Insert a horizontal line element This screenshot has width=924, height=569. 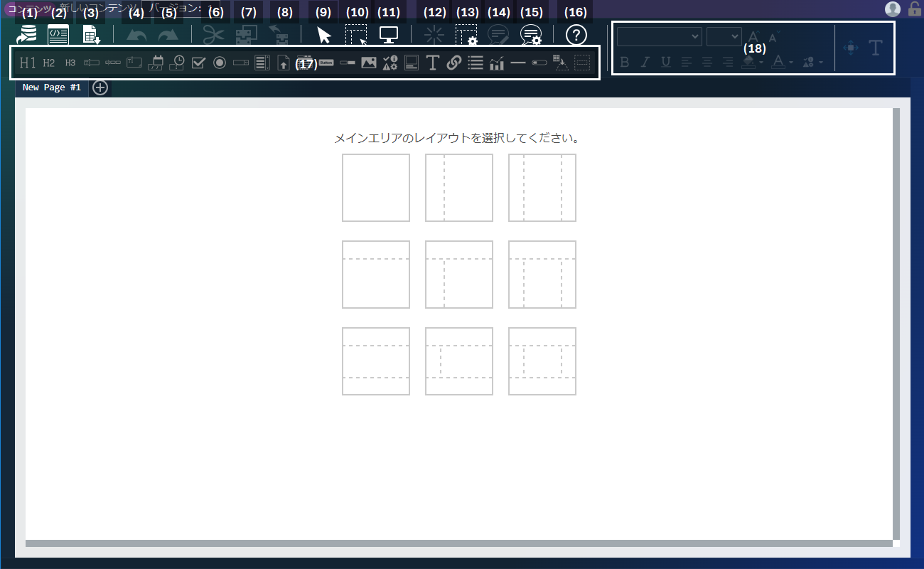[x=518, y=63]
